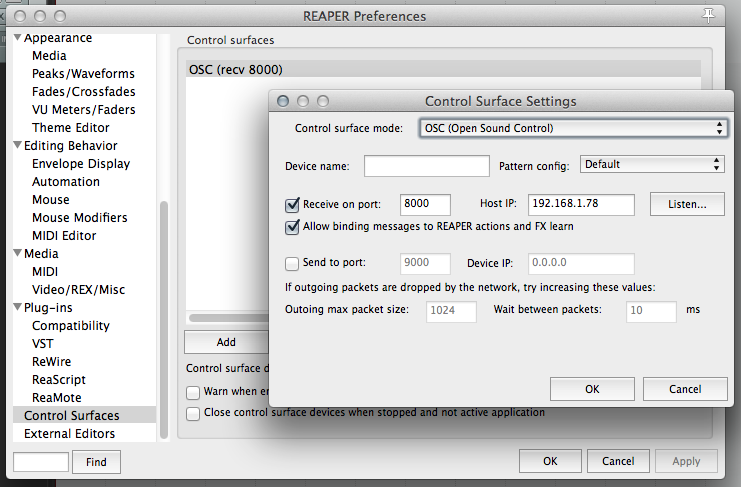Image resolution: width=741 pixels, height=487 pixels.
Task: Click the Add control surface button
Action: point(226,342)
